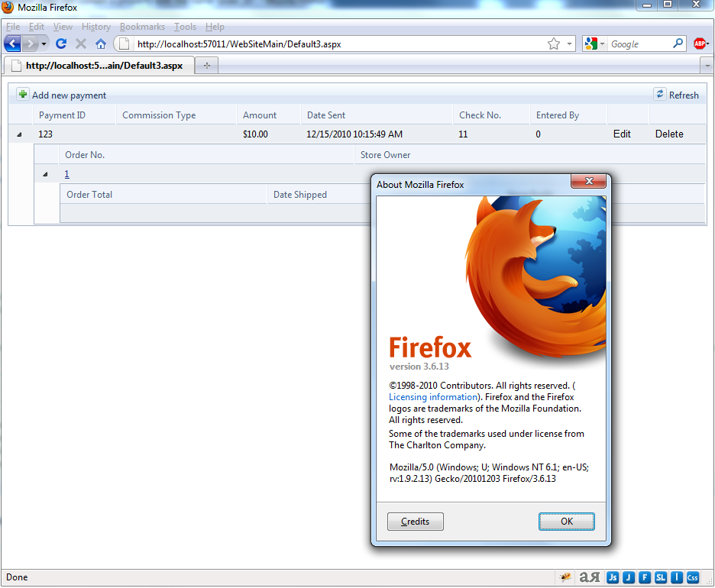Open the Google search engine selector
This screenshot has width=715, height=588.
click(x=594, y=44)
